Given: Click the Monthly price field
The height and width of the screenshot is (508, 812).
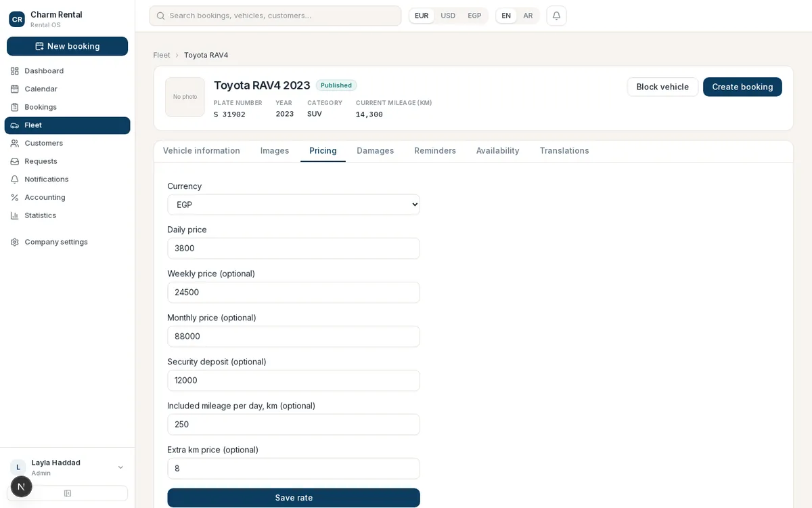Looking at the screenshot, I should [294, 337].
